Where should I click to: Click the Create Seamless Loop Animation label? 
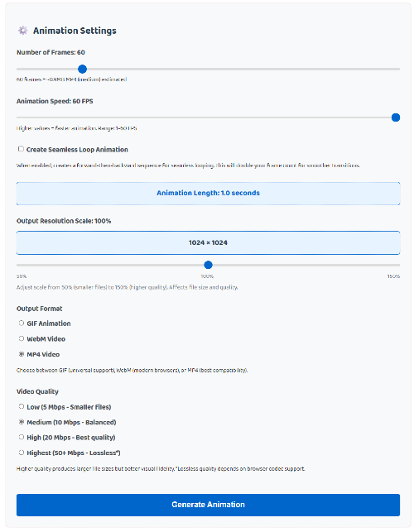click(x=77, y=150)
